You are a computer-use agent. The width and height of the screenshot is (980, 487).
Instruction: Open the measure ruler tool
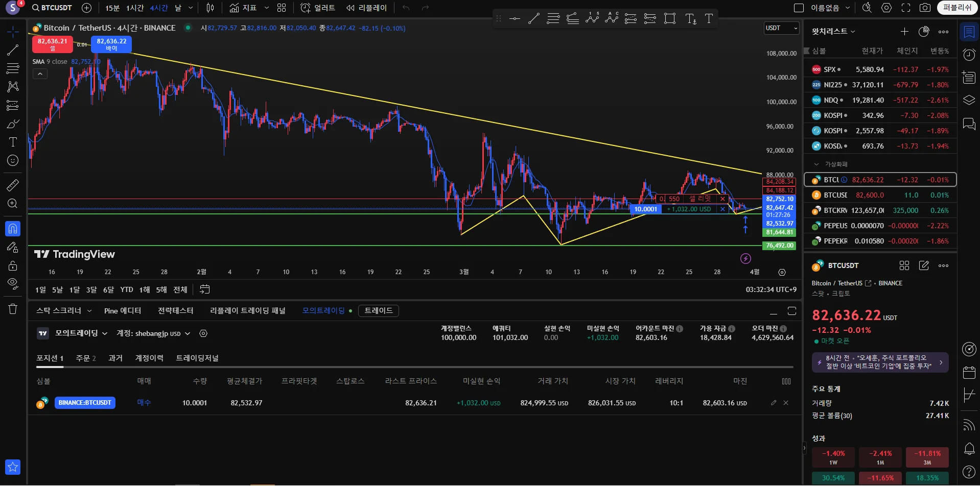coord(13,185)
